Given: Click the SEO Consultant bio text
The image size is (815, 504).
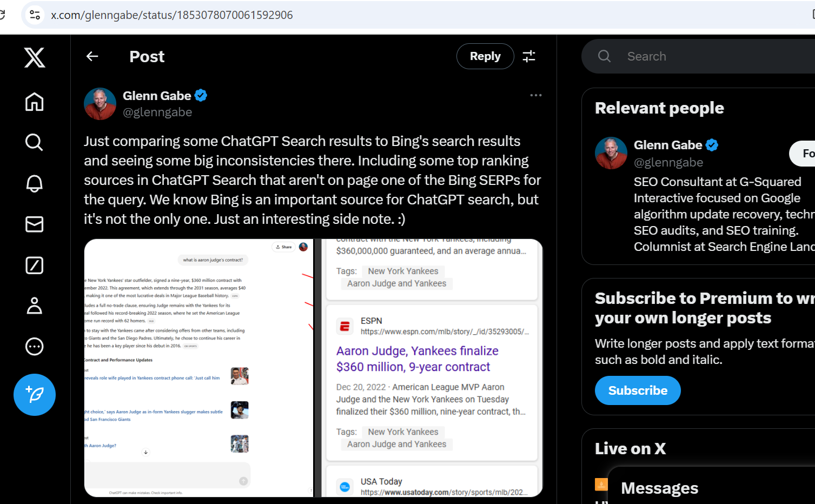Looking at the screenshot, I should click(x=724, y=214).
